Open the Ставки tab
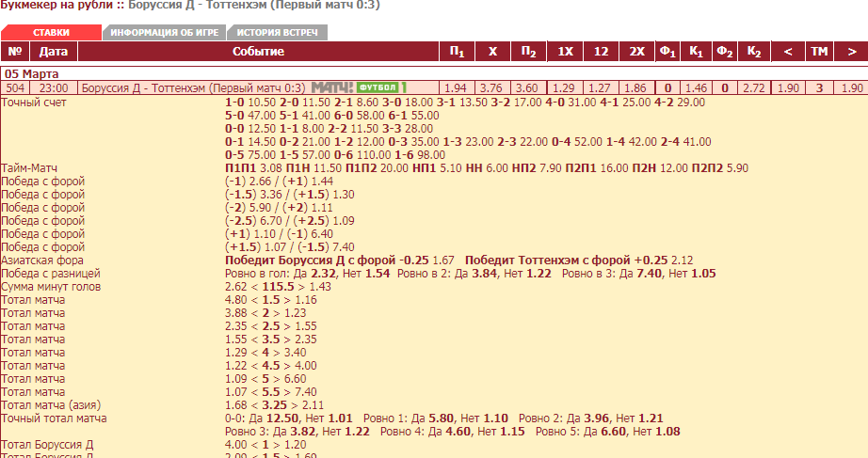The height and width of the screenshot is (458, 868). (x=51, y=33)
